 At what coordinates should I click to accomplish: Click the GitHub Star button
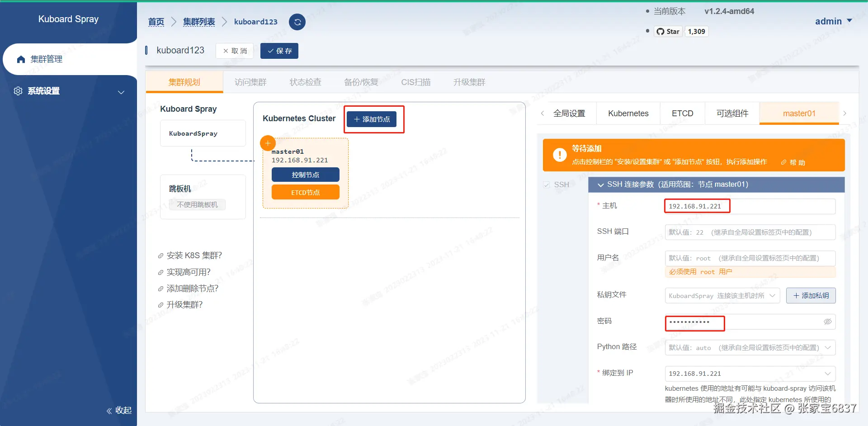668,31
